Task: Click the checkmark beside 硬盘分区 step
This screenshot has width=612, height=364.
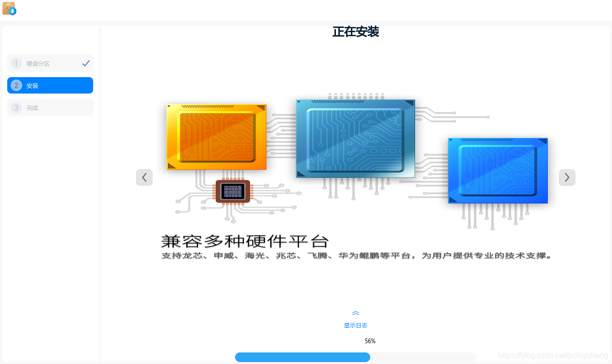Action: pos(86,63)
